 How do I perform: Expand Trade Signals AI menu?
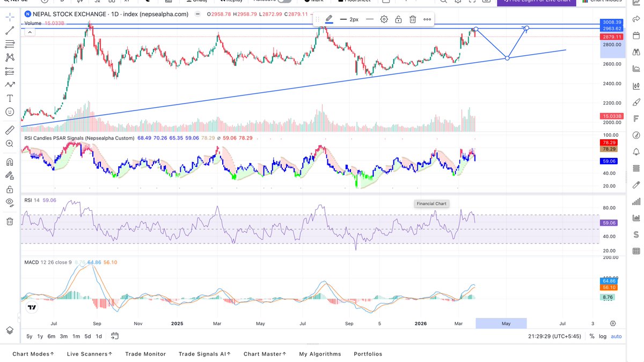[205, 354]
